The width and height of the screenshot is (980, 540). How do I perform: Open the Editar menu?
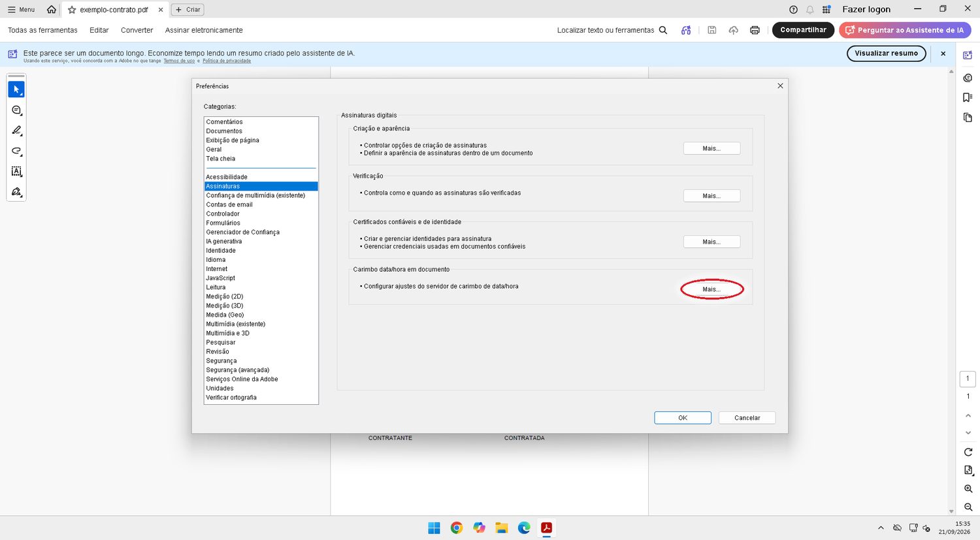click(x=99, y=30)
